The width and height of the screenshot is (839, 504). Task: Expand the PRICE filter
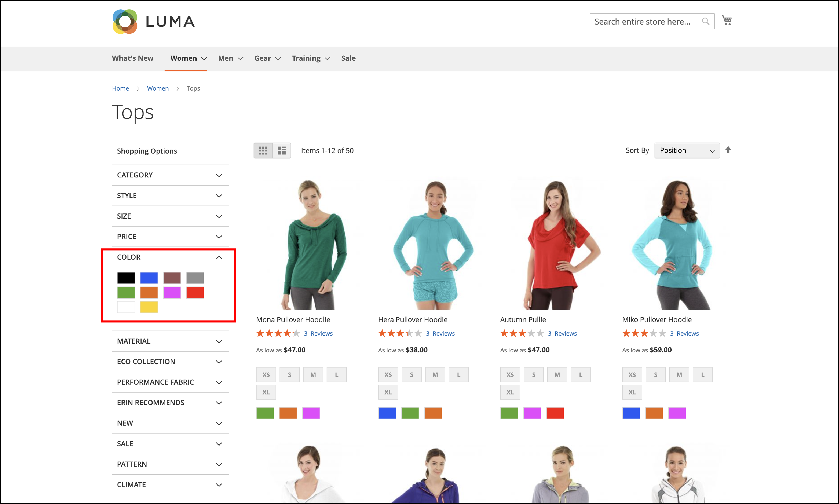(170, 236)
